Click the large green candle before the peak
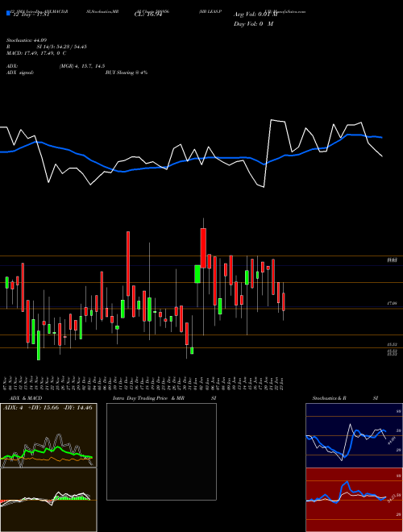Image resolution: width=403 pixels, height=532 pixels. [197, 274]
